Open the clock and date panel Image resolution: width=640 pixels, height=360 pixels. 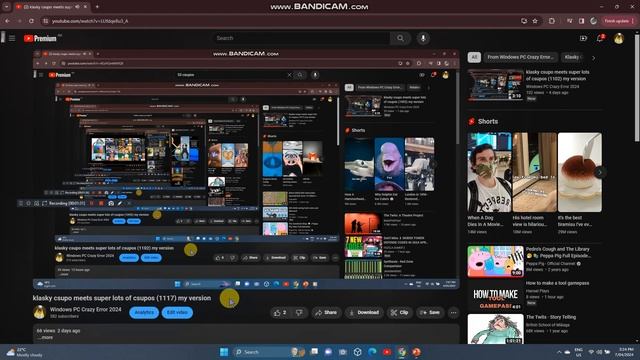(x=626, y=352)
